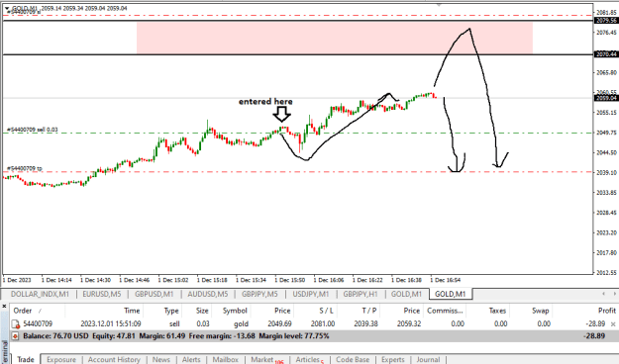
Task: Click the sell type cell
Action: [174, 323]
